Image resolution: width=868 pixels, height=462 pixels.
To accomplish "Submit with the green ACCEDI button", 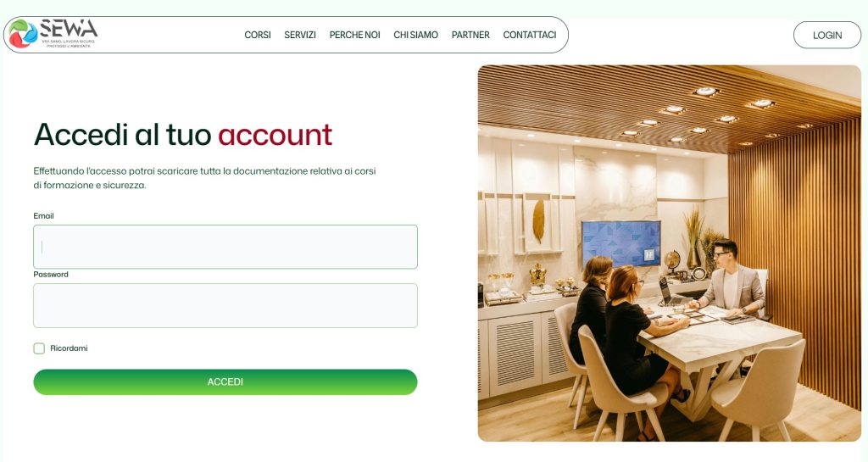I will [x=225, y=381].
